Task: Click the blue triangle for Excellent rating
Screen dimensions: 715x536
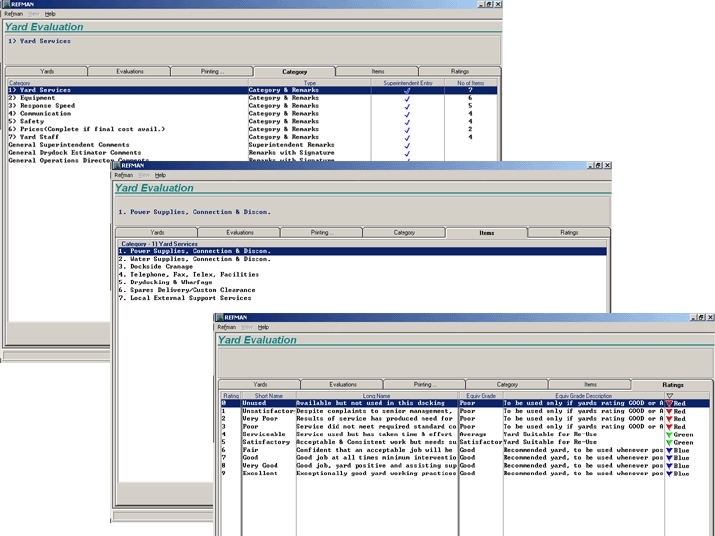Action: [x=669, y=474]
